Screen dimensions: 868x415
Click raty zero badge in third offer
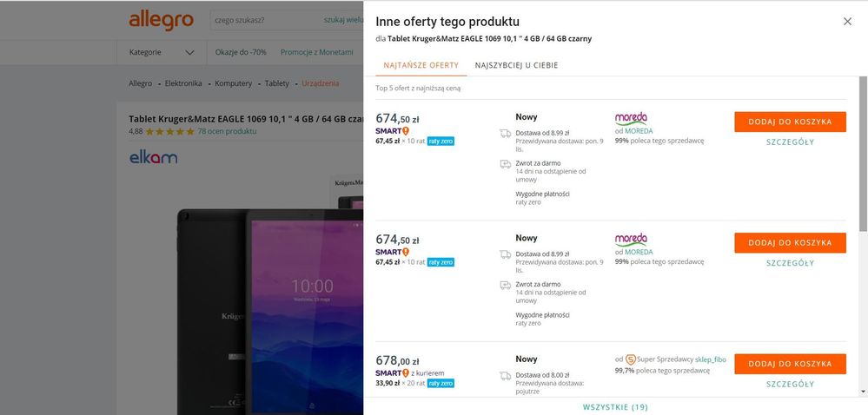tap(441, 383)
